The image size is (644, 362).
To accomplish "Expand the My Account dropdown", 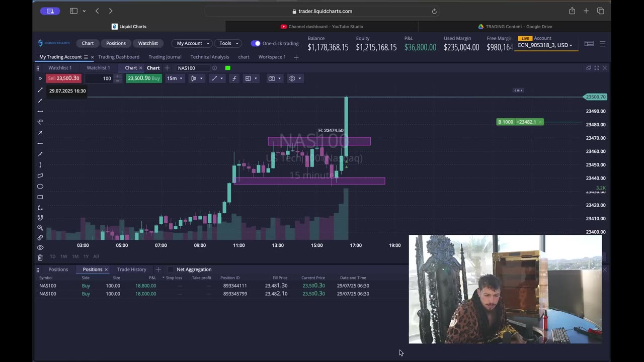I will click(193, 43).
